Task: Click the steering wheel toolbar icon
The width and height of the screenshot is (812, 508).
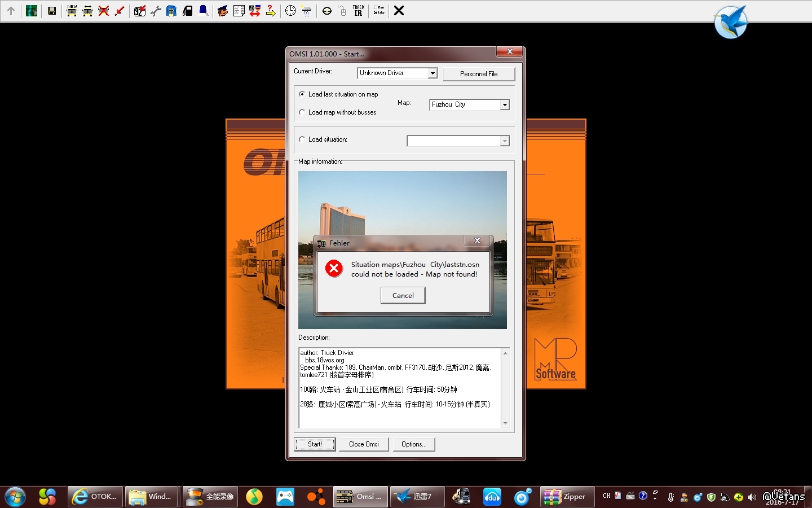Action: pos(327,11)
